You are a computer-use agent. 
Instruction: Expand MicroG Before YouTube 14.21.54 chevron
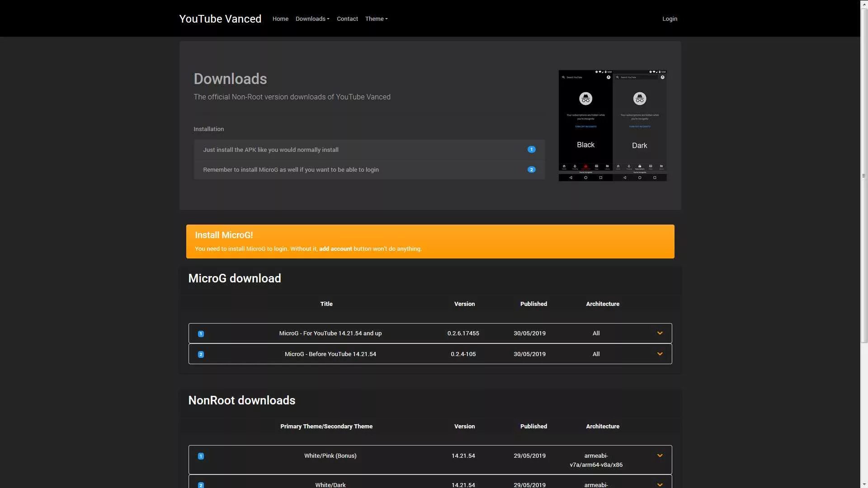coord(660,354)
